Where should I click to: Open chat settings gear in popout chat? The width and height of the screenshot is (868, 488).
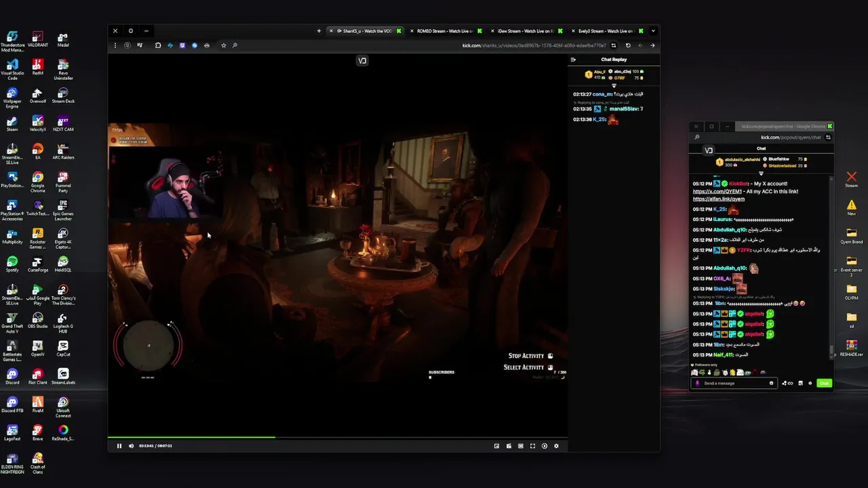[x=810, y=383]
